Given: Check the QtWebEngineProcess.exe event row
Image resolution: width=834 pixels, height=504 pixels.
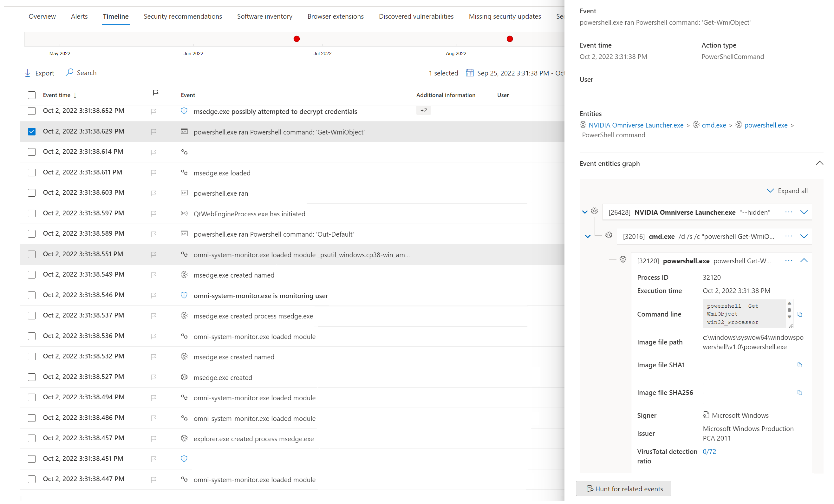Looking at the screenshot, I should point(32,213).
